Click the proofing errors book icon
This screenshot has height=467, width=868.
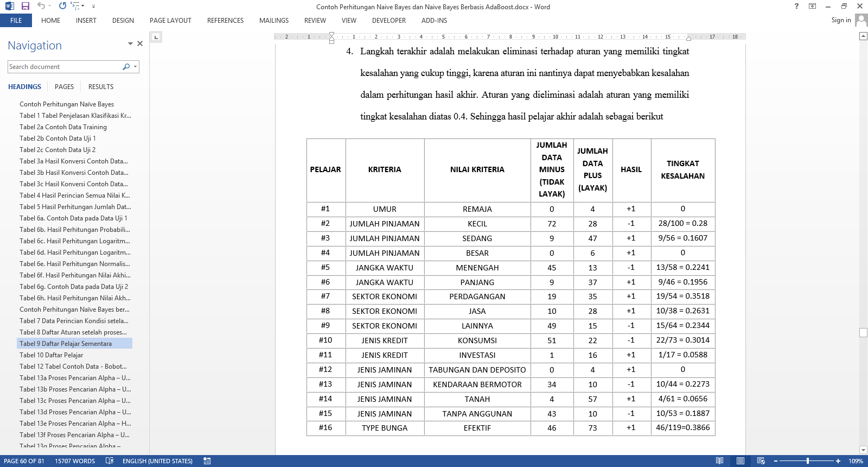(110, 461)
